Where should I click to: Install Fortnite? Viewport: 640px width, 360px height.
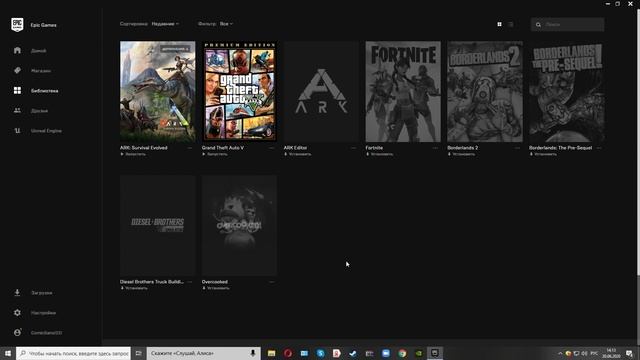pyautogui.click(x=379, y=154)
